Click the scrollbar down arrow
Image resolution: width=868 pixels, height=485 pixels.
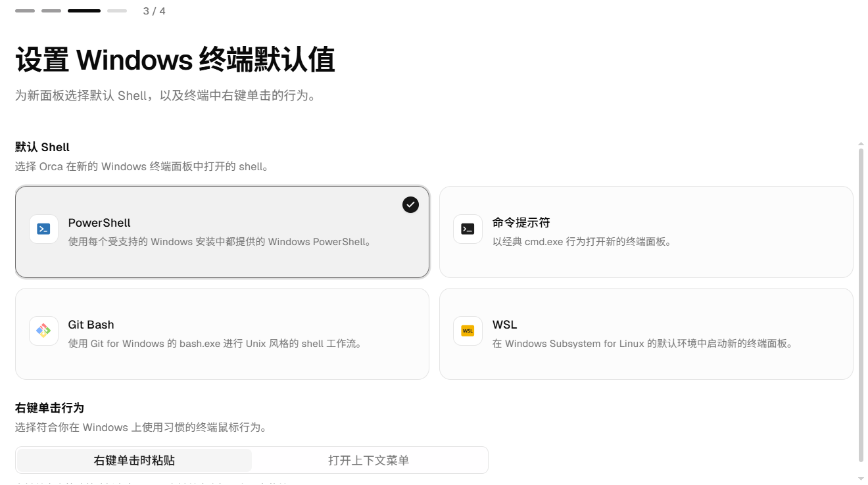click(861, 479)
